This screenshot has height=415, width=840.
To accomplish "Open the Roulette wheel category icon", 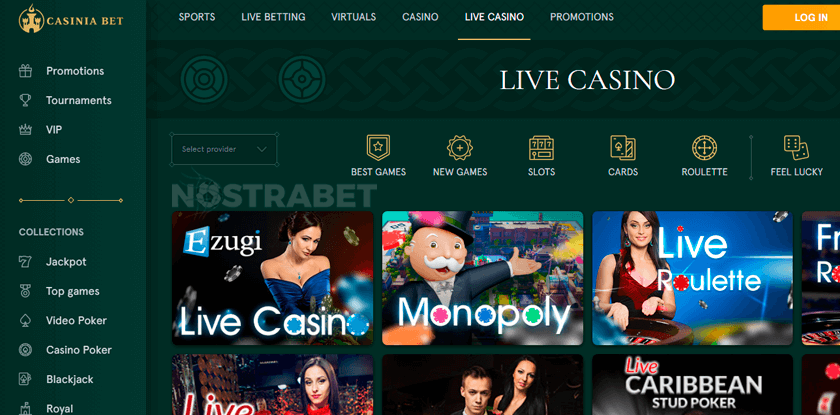I will 704,147.
